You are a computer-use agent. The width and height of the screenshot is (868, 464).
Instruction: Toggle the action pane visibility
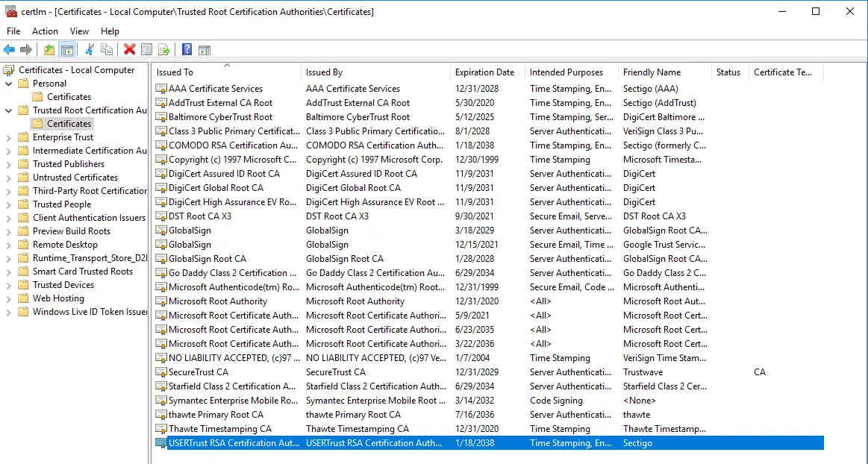click(205, 50)
